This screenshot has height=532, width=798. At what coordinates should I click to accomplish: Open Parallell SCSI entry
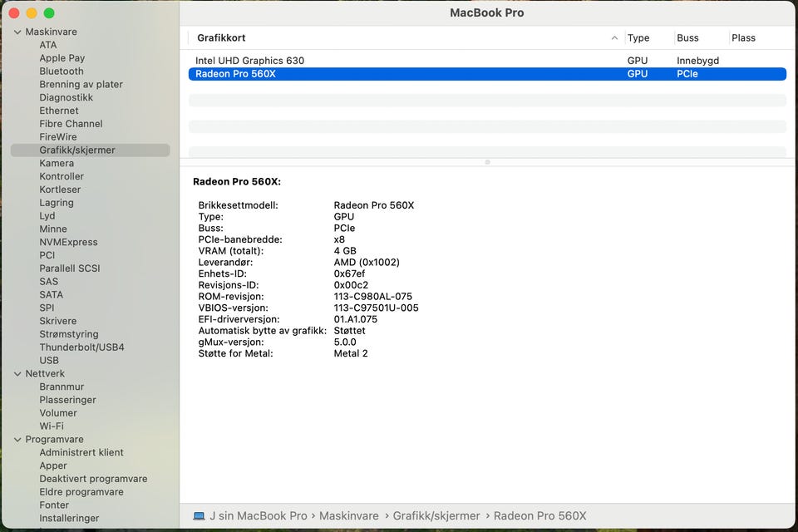pos(70,268)
